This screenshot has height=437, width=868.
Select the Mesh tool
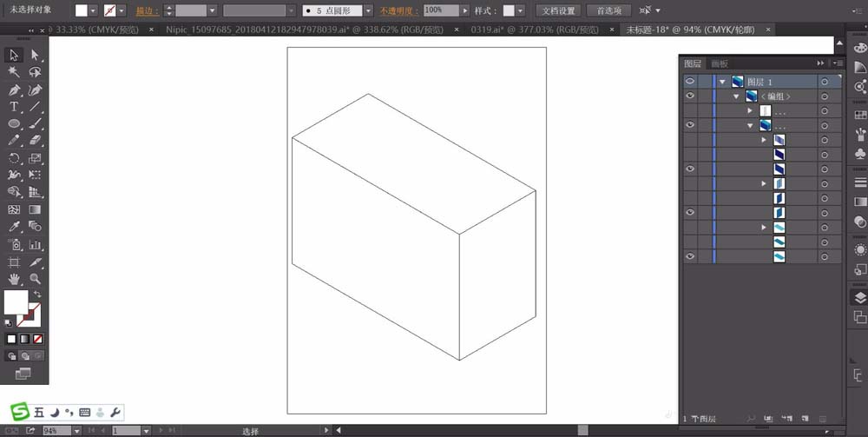coord(14,209)
